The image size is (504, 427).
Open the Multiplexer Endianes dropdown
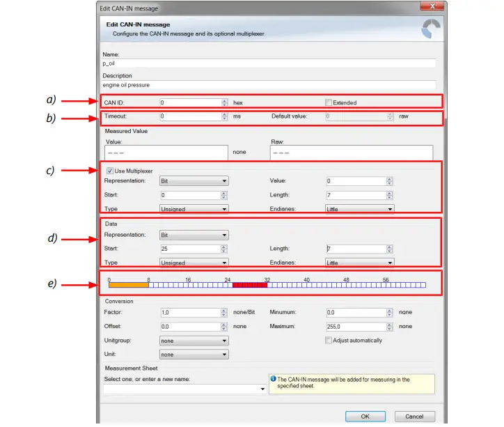click(x=360, y=209)
